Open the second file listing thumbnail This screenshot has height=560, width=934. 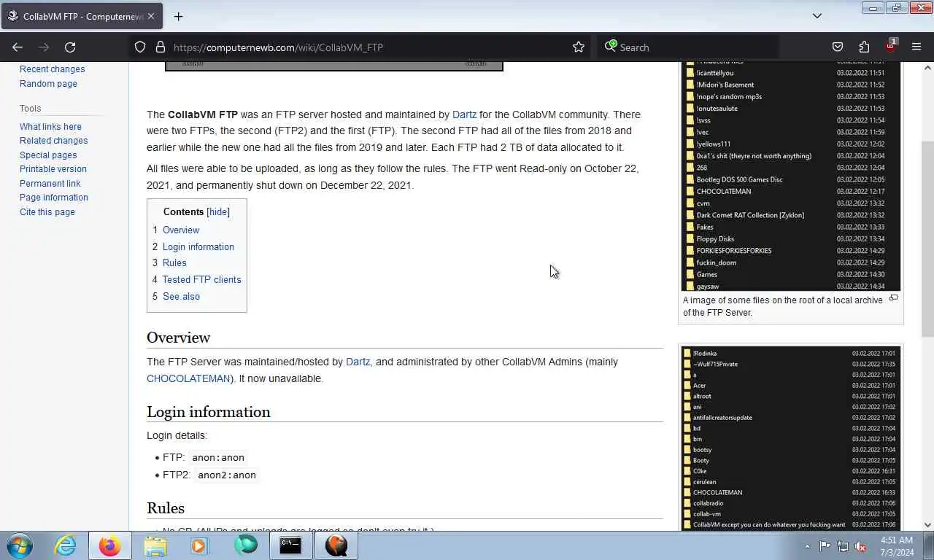tap(791, 438)
